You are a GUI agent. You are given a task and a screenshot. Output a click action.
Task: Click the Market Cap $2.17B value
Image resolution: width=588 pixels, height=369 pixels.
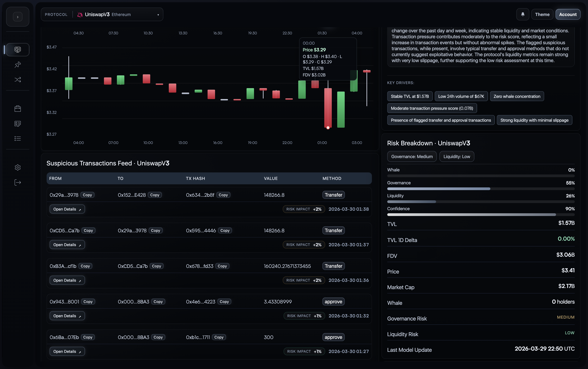(x=566, y=286)
